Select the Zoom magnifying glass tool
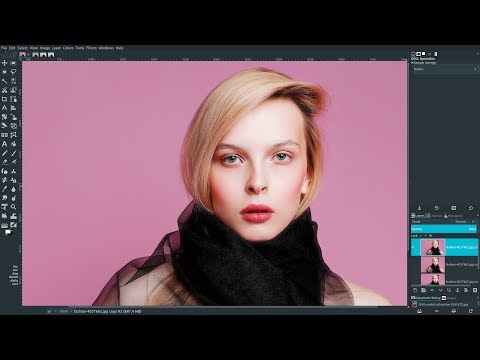480x360 pixels. tap(13, 207)
